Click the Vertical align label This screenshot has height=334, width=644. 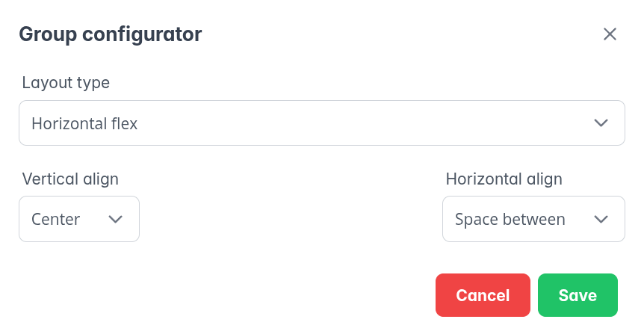(x=70, y=179)
